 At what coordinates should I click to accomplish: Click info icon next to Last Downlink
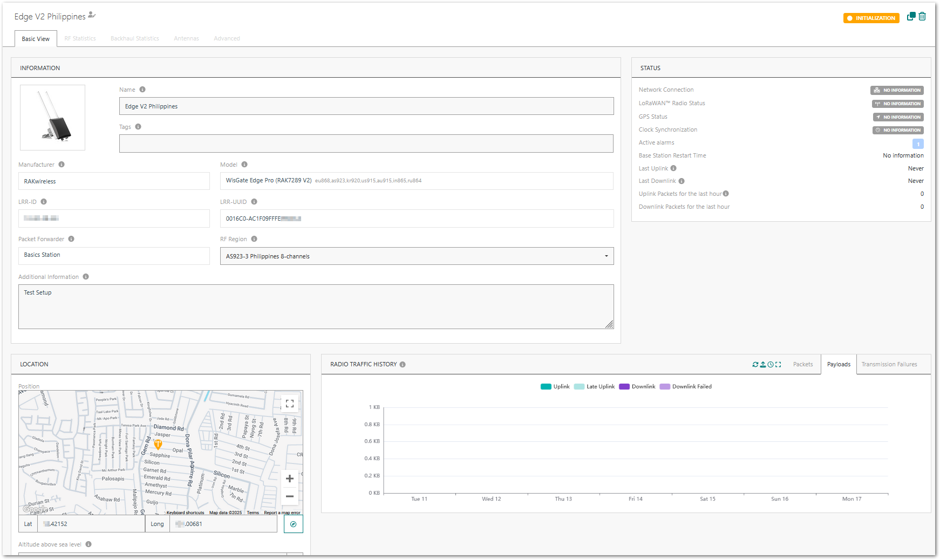tap(682, 181)
